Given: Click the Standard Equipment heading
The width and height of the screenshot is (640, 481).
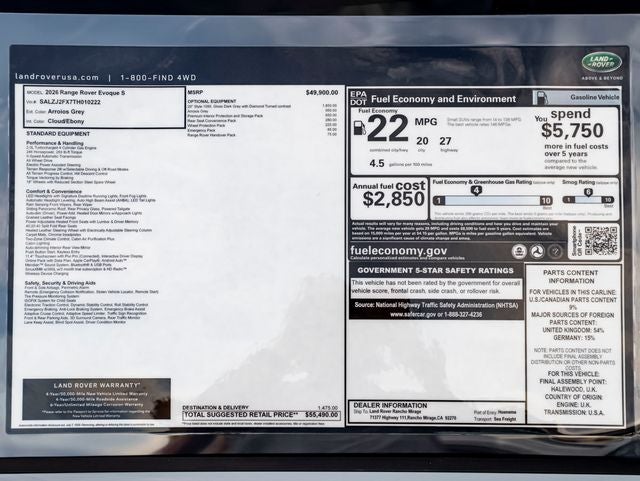Looking at the screenshot, I should click(x=58, y=134).
